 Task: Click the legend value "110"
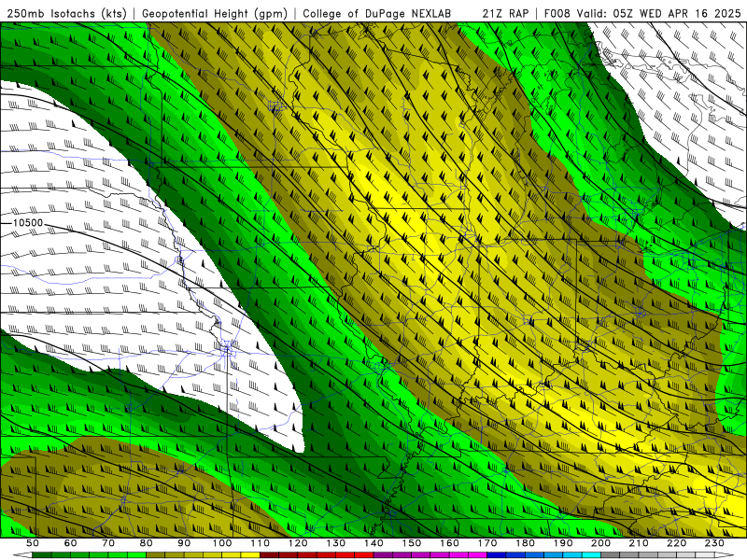click(260, 543)
